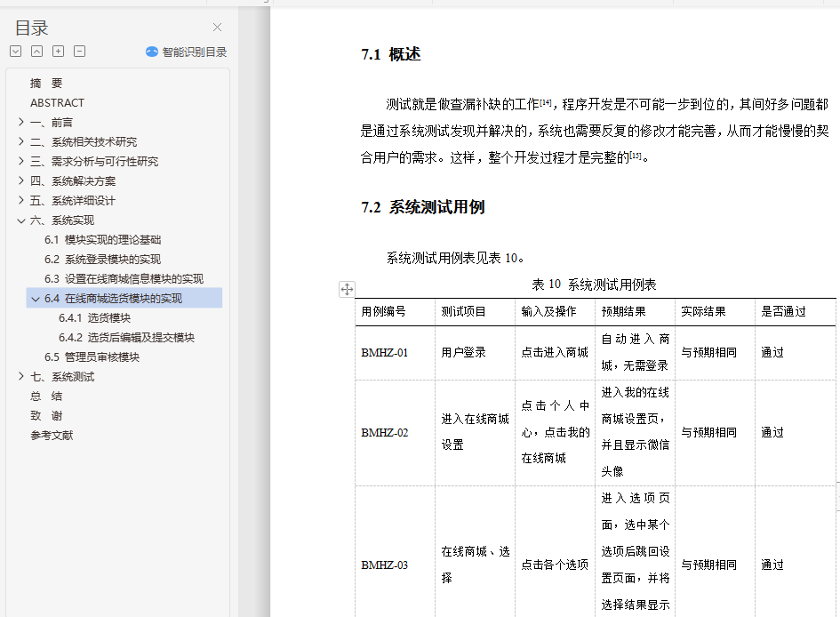The image size is (840, 617).
Task: Click the sentence 系统测试用例表见表 10。
Action: tap(455, 258)
